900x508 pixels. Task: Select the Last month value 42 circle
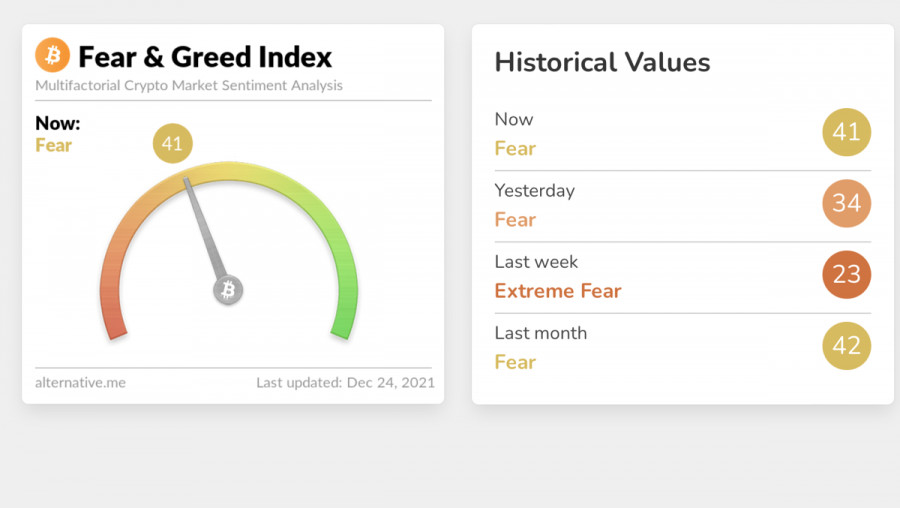(847, 346)
